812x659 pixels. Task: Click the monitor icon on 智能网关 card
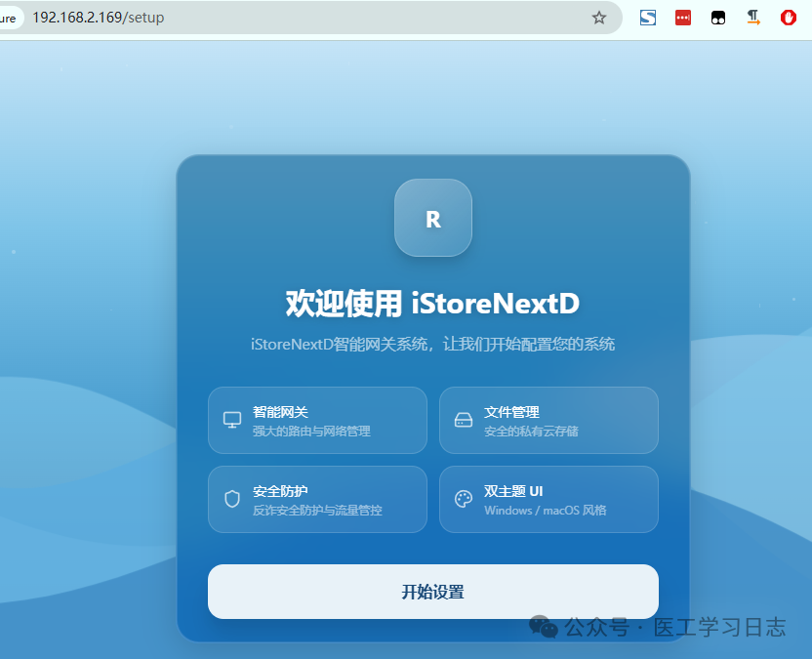coord(232,420)
